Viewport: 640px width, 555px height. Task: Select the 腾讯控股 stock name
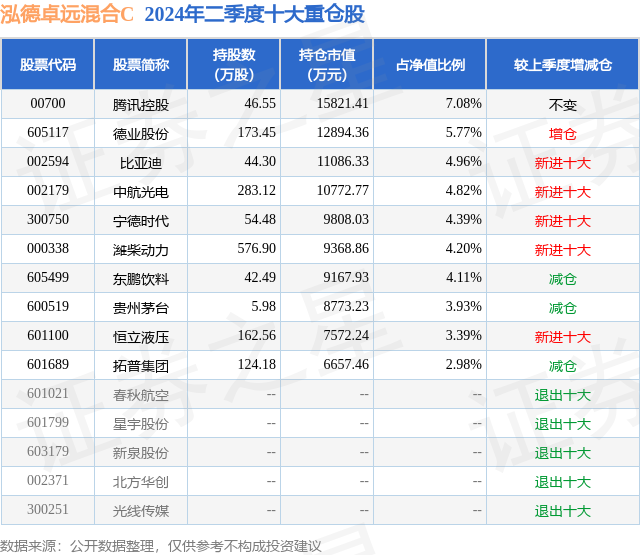coord(141,105)
